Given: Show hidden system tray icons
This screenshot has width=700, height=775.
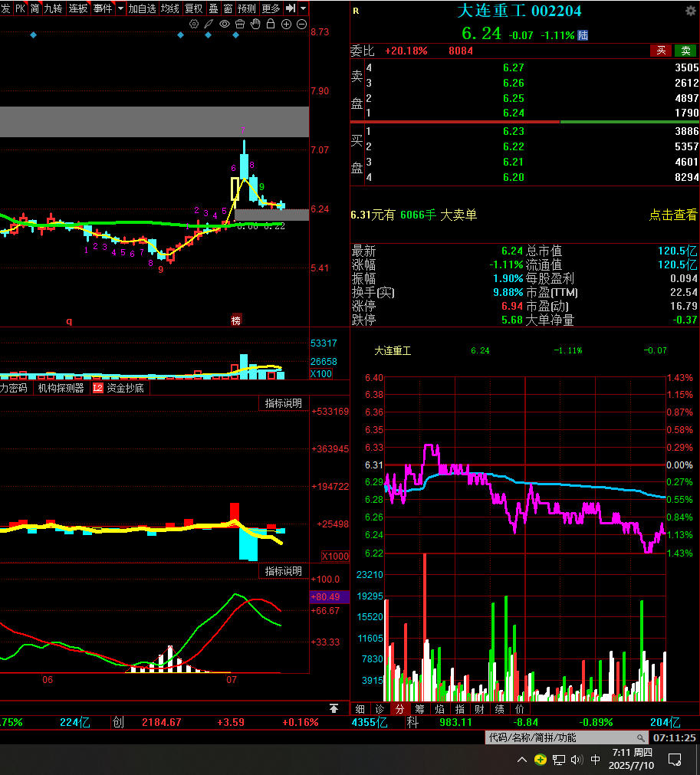Looking at the screenshot, I should (521, 759).
